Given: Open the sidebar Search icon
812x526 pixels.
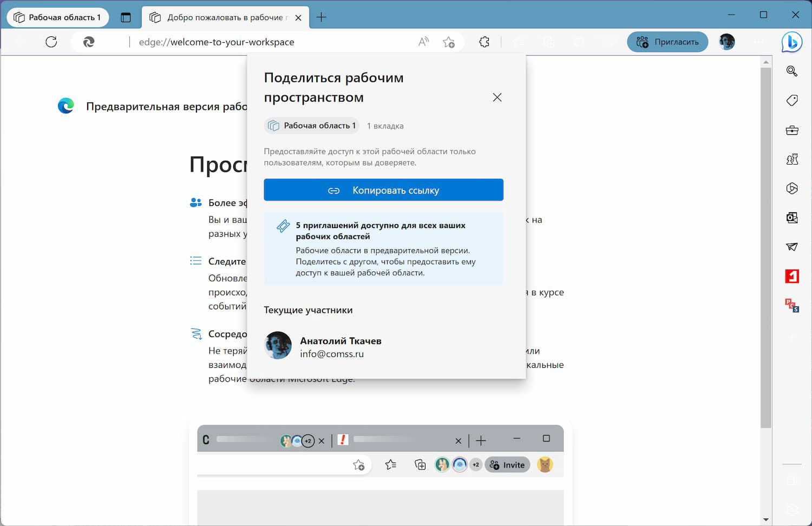Looking at the screenshot, I should tap(792, 71).
